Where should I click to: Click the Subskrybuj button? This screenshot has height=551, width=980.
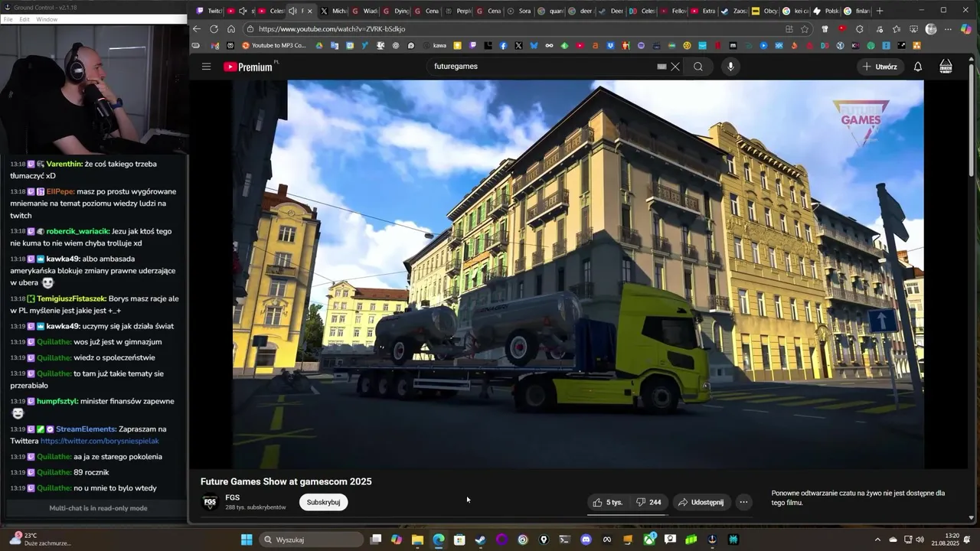(323, 502)
